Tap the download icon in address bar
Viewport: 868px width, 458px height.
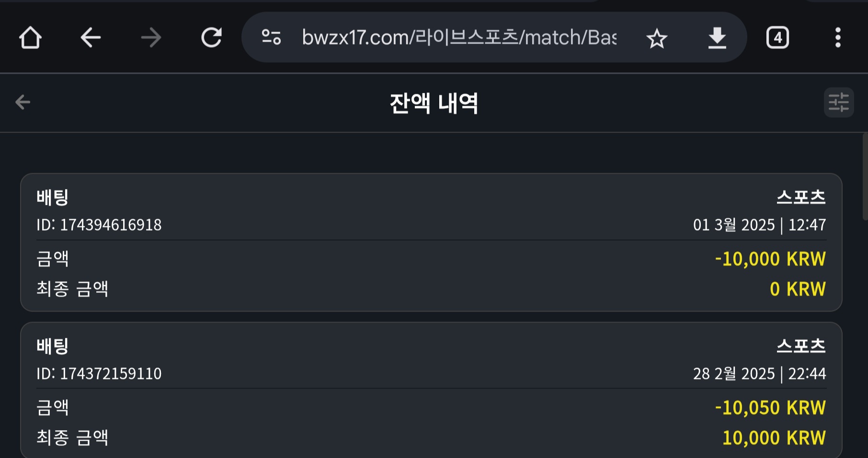click(717, 38)
